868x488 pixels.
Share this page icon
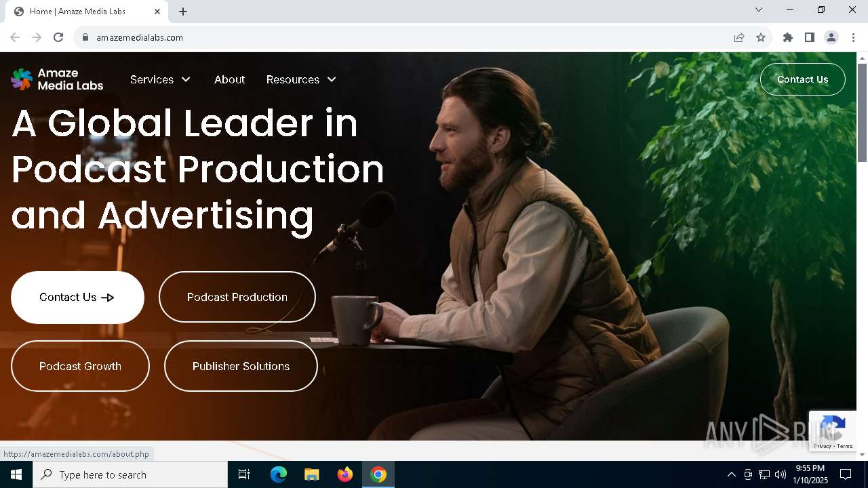[x=739, y=37]
